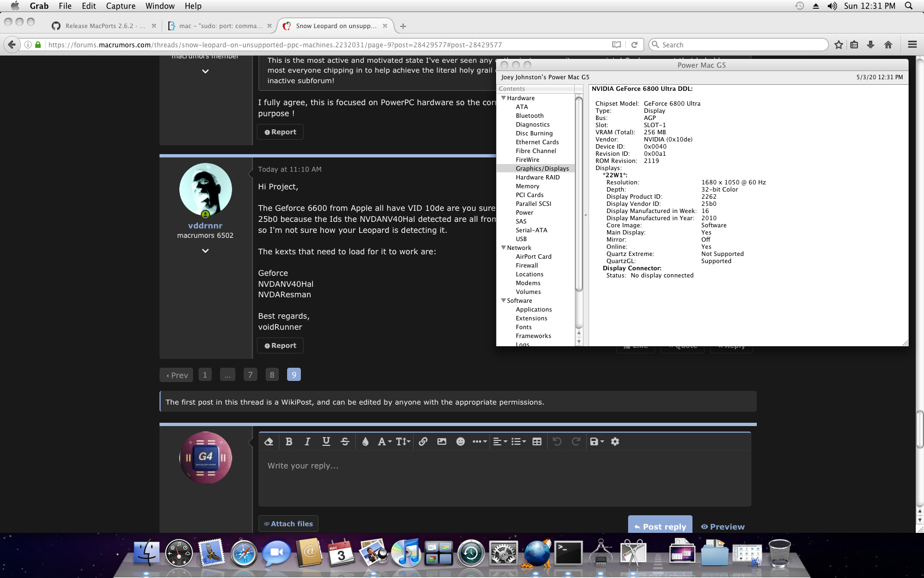Screen dimensions: 924x578
Task: Open the text color droplet picker
Action: tap(365, 441)
